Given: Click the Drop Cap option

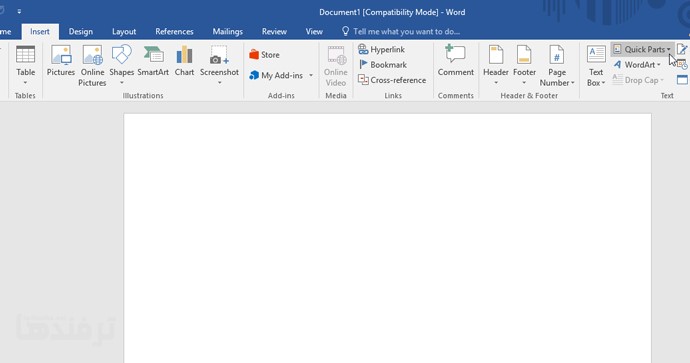Looking at the screenshot, I should click(638, 80).
